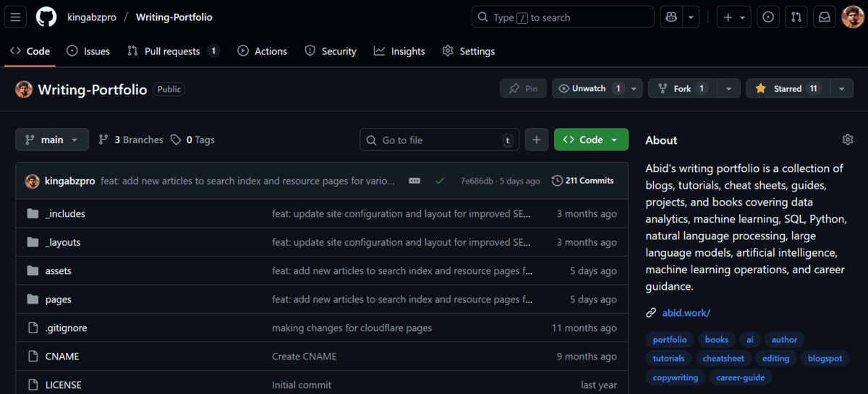This screenshot has width=868, height=394.
Task: Open the 'Create CNAME' commit message
Action: pos(304,356)
